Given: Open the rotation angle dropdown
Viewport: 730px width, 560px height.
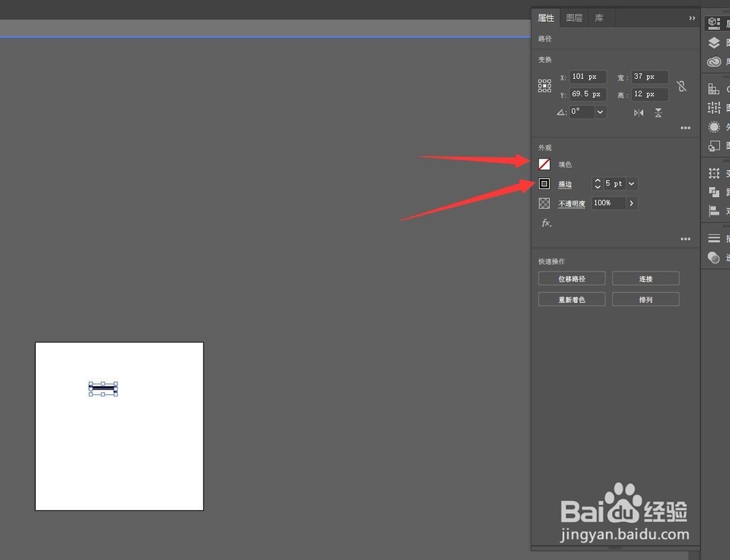Looking at the screenshot, I should (x=600, y=111).
